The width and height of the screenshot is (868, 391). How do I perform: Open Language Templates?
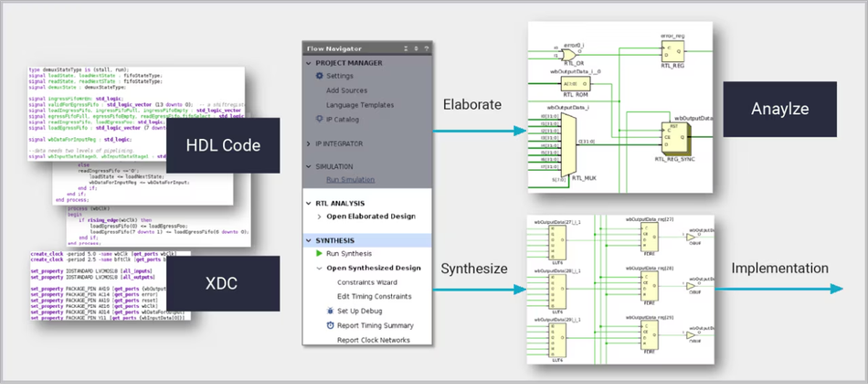360,105
